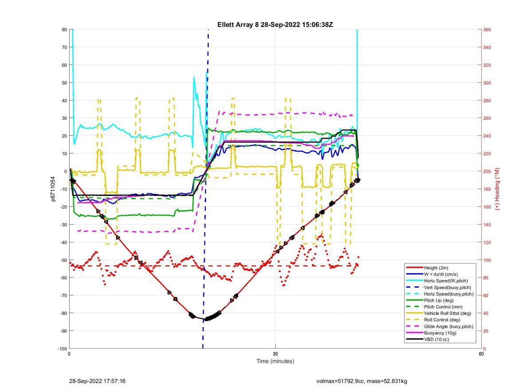Screen dimensions: 532x392
Task: Click the "240" heading axis tick label
Action: click(487, 136)
